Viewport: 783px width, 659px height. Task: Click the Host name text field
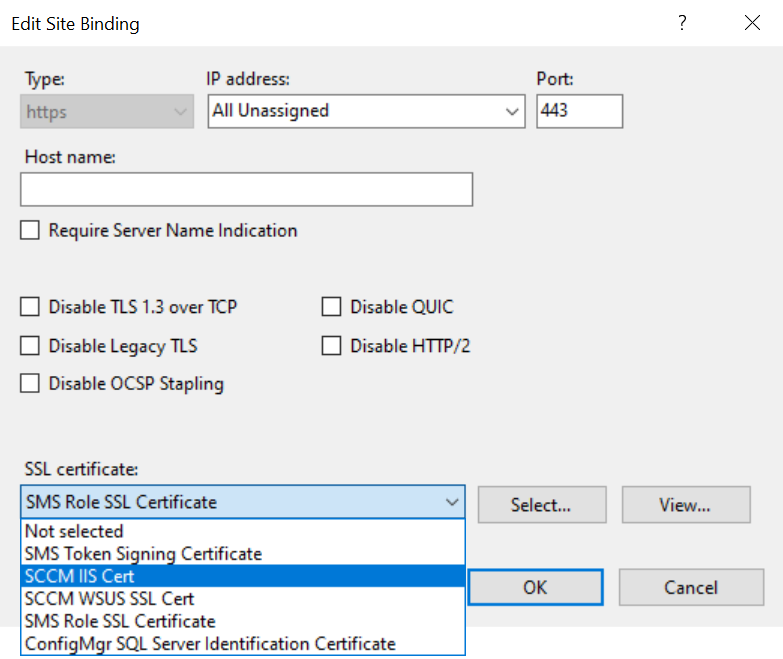click(x=247, y=189)
